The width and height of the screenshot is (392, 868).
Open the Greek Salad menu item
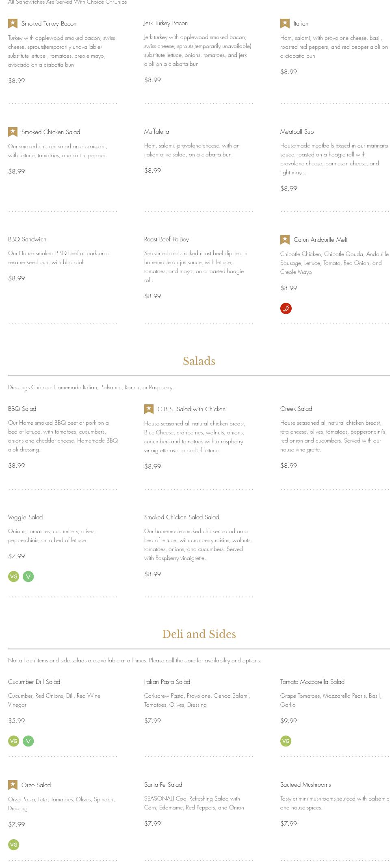click(296, 409)
